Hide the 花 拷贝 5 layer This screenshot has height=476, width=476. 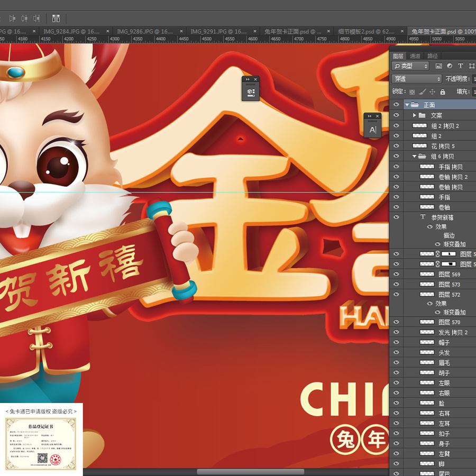coord(396,146)
